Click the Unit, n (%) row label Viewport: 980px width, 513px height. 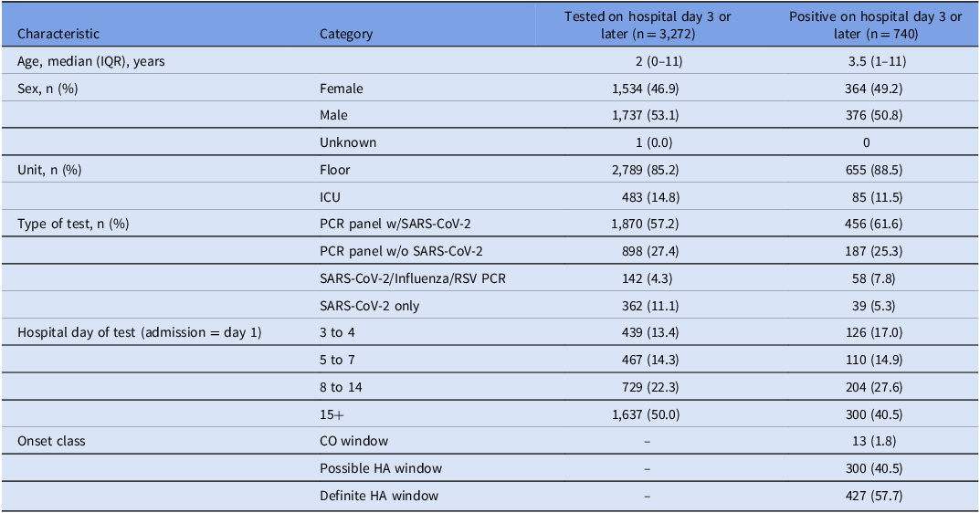tap(49, 170)
